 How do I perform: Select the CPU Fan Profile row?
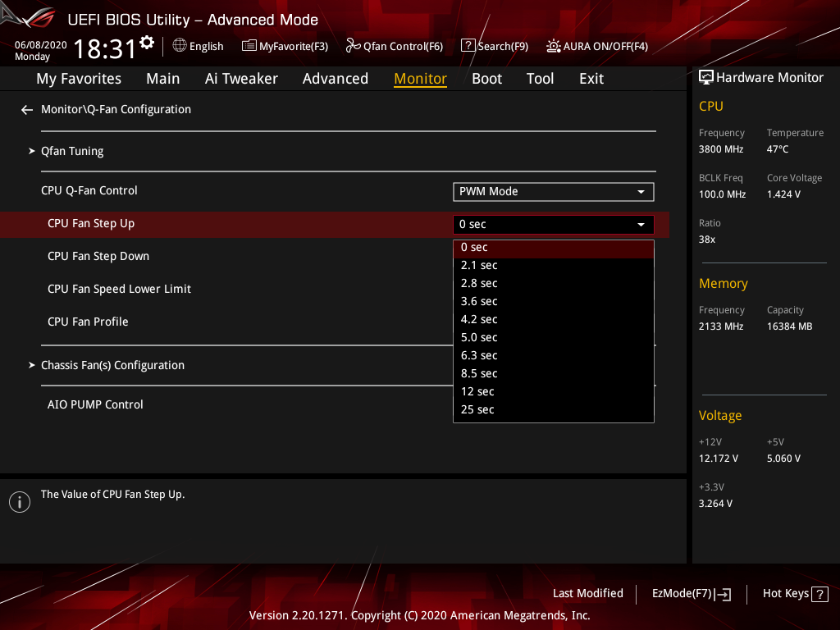88,322
